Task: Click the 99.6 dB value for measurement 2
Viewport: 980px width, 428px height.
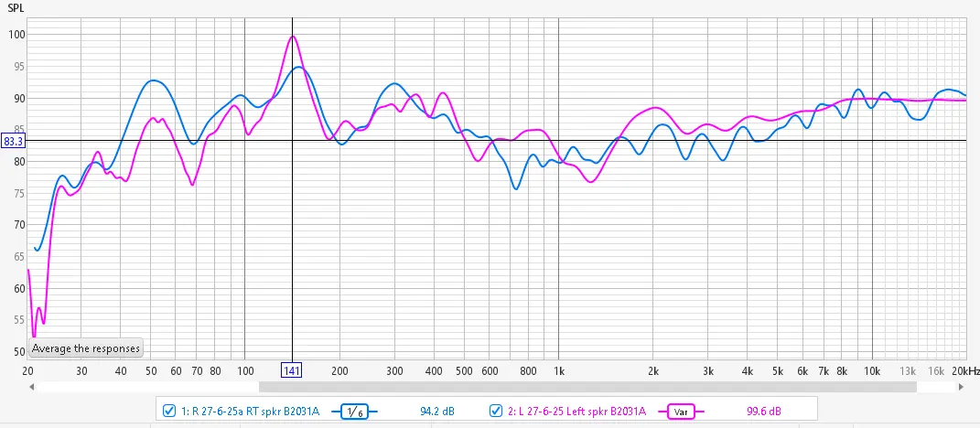Action: point(764,412)
